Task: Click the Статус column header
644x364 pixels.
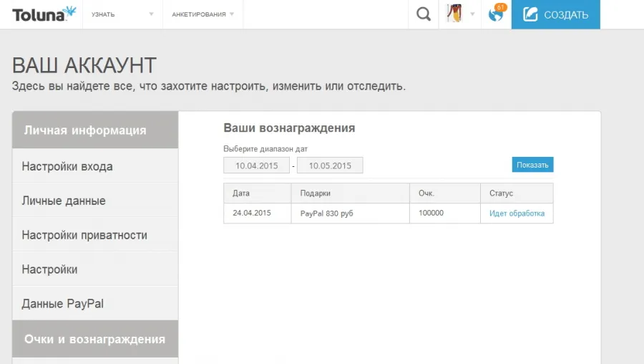Action: point(517,193)
